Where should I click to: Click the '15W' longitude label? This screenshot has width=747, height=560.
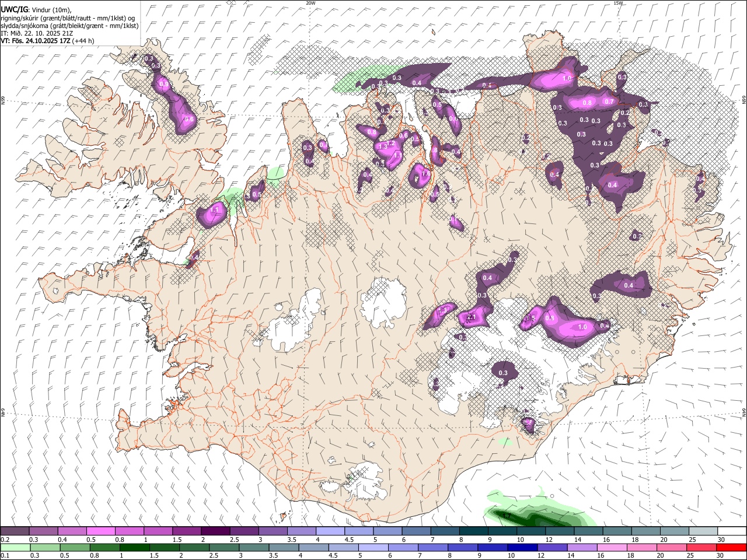tap(618, 3)
